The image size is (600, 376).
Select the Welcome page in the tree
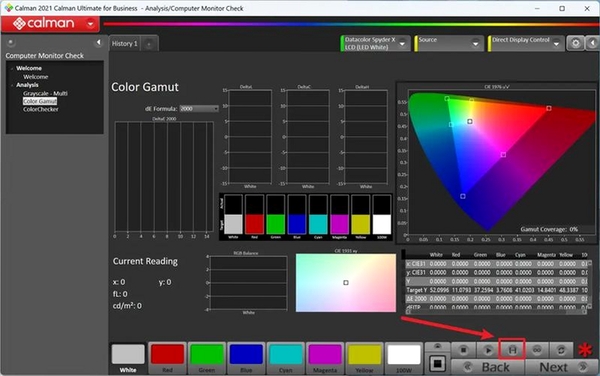[36, 77]
